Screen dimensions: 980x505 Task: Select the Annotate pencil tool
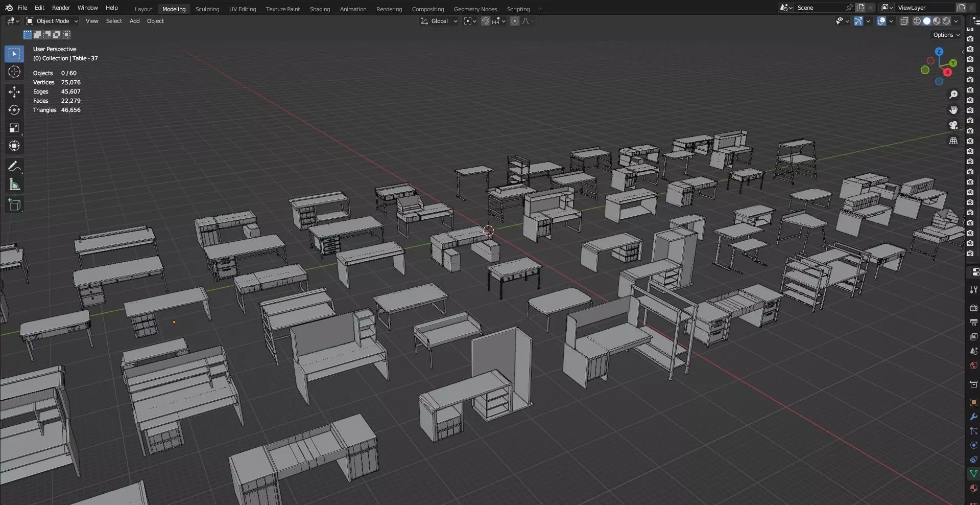coord(14,167)
